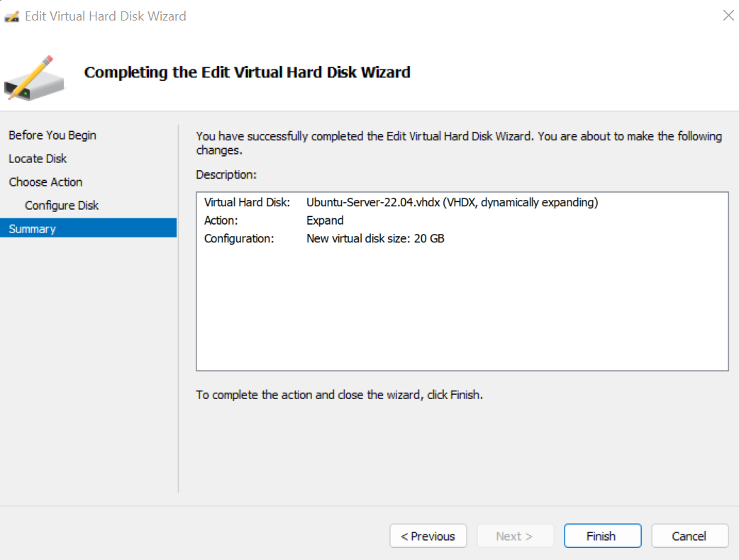Open the Configure Disk sub-step
The width and height of the screenshot is (739, 560).
(x=62, y=205)
